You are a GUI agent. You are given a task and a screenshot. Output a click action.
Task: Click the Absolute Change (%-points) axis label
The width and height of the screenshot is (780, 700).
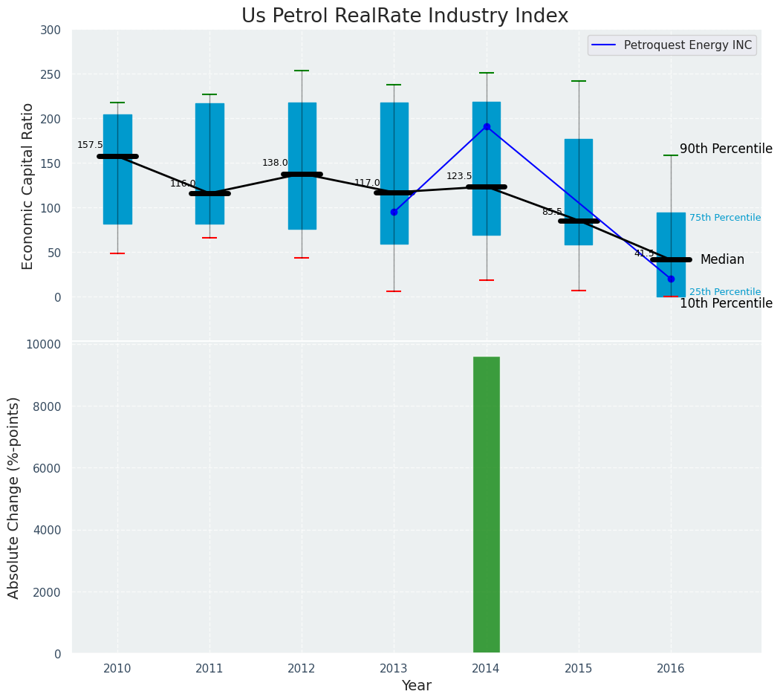click(x=14, y=497)
